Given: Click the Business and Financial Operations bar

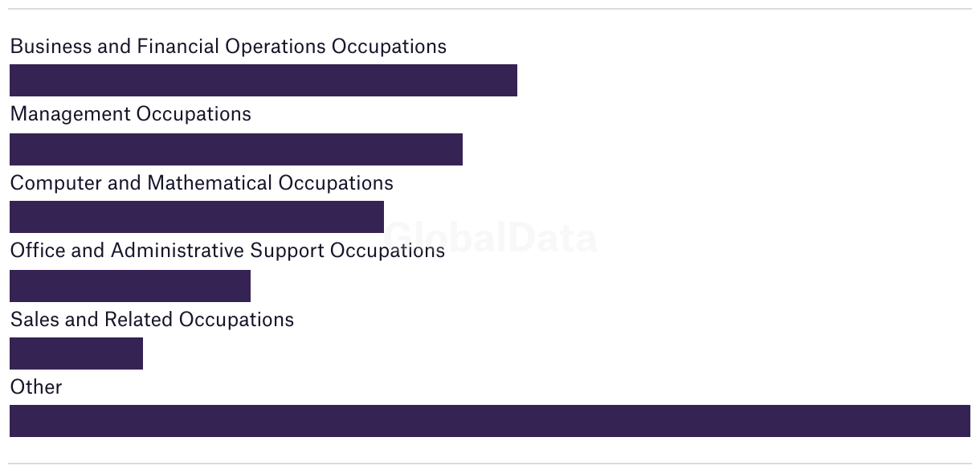Looking at the screenshot, I should tap(263, 80).
